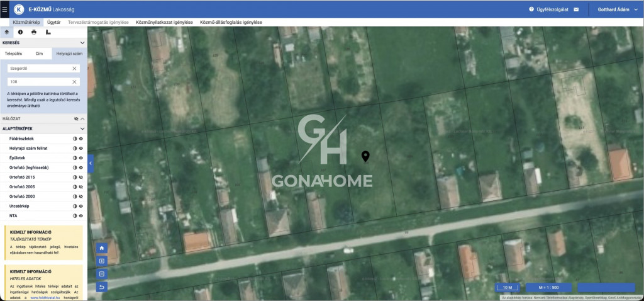This screenshot has height=301, width=644.
Task: Click the black location marker on the map
Action: pyautogui.click(x=366, y=156)
